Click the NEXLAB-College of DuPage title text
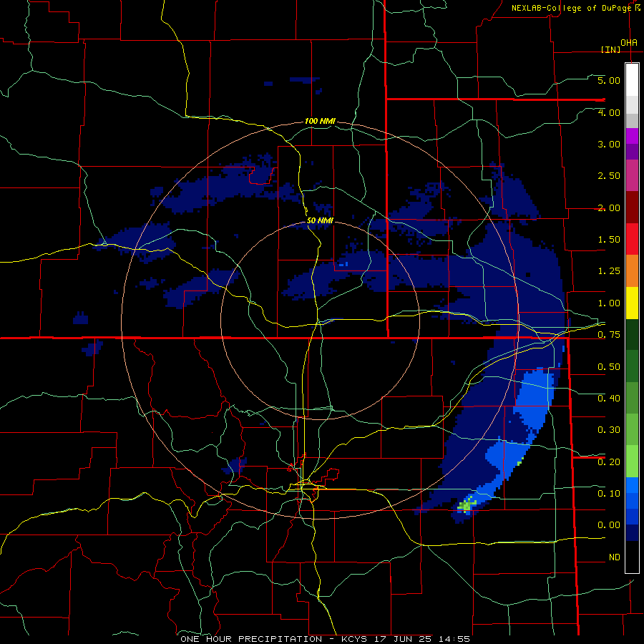Image resolution: width=644 pixels, height=644 pixels. pos(571,8)
